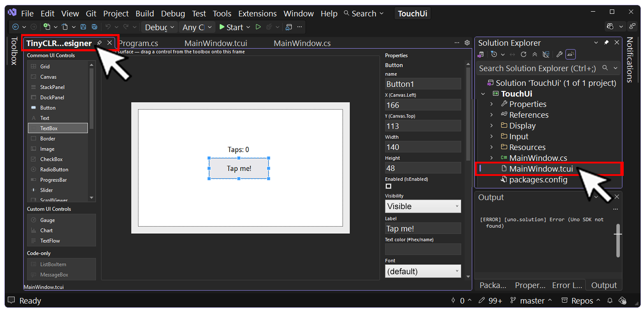Click the New Project toolbar icon

coord(47,27)
